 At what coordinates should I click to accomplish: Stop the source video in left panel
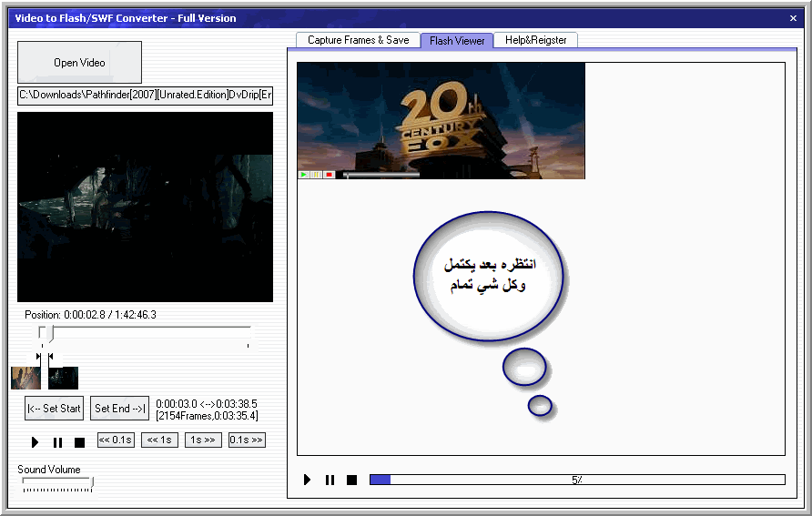[79, 442]
